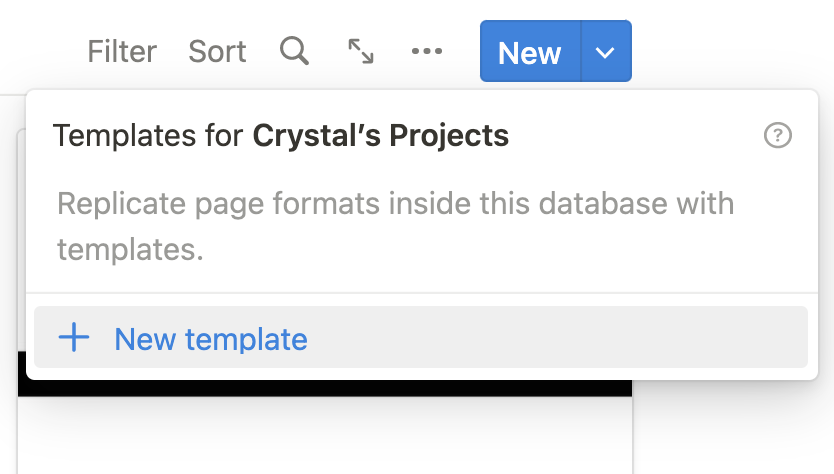Open database as full page via arrows icon
The image size is (834, 474).
[361, 51]
